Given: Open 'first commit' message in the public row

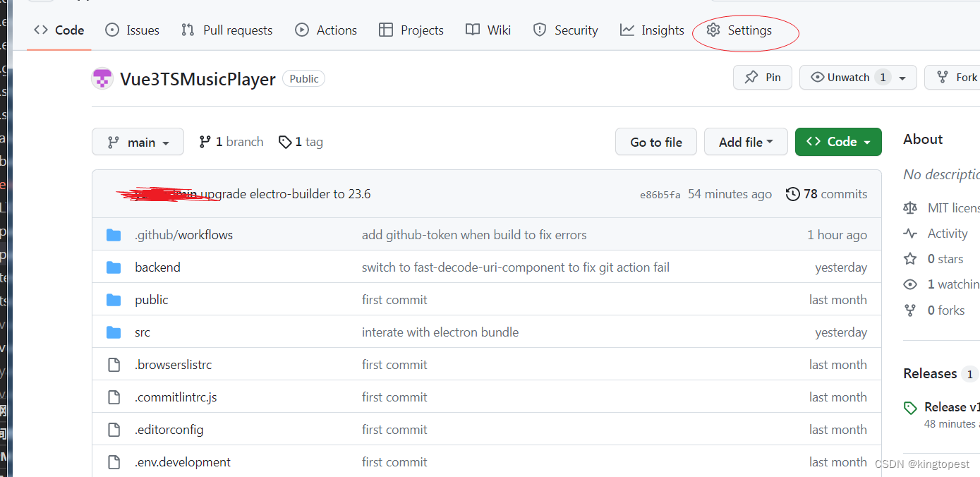Looking at the screenshot, I should (x=394, y=300).
